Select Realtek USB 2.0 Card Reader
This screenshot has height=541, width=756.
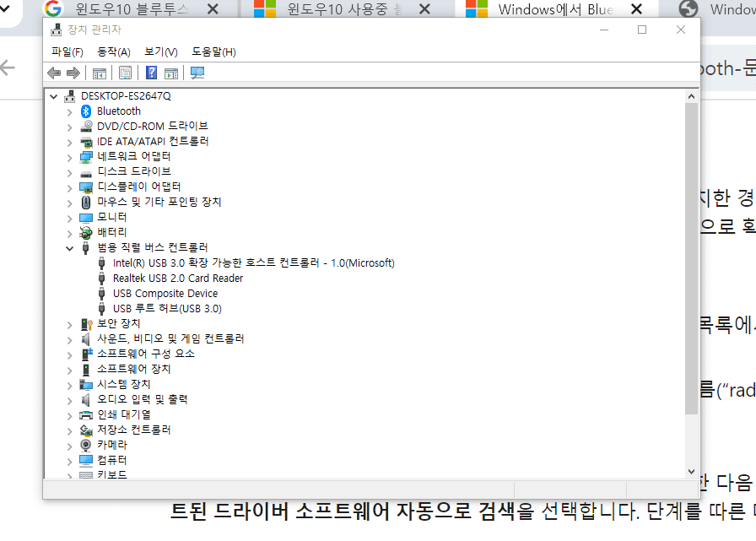[x=178, y=279]
